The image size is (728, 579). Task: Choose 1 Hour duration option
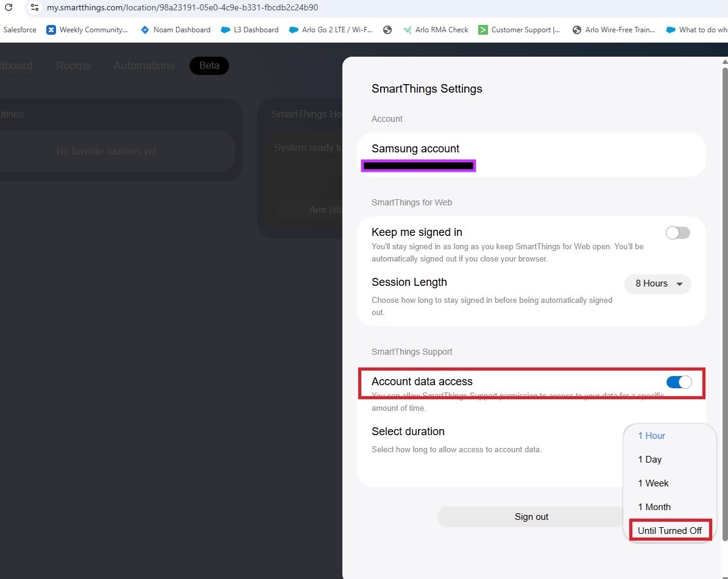click(x=651, y=436)
